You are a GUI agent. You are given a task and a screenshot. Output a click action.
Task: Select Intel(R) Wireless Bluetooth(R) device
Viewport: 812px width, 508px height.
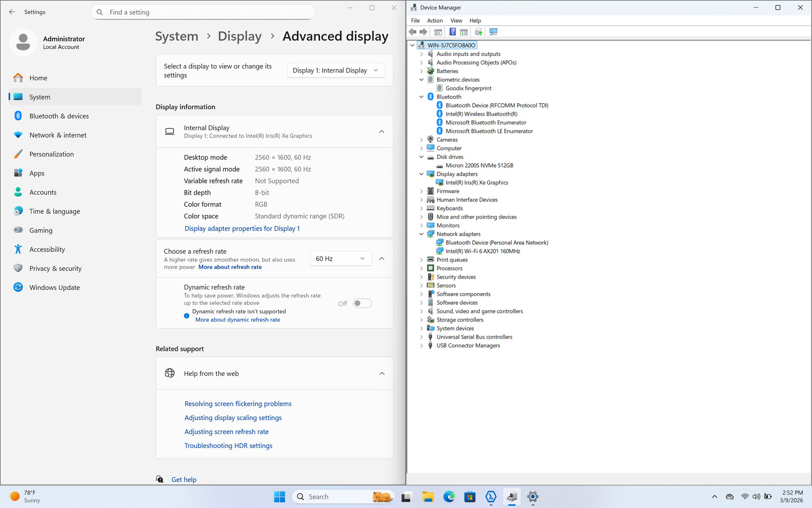click(482, 114)
